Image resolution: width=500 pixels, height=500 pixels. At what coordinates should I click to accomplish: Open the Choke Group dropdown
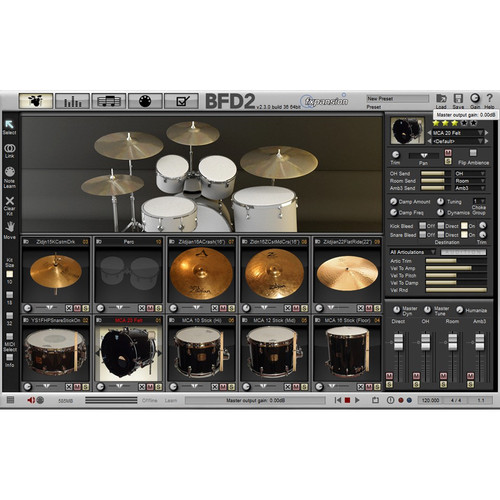click(479, 201)
